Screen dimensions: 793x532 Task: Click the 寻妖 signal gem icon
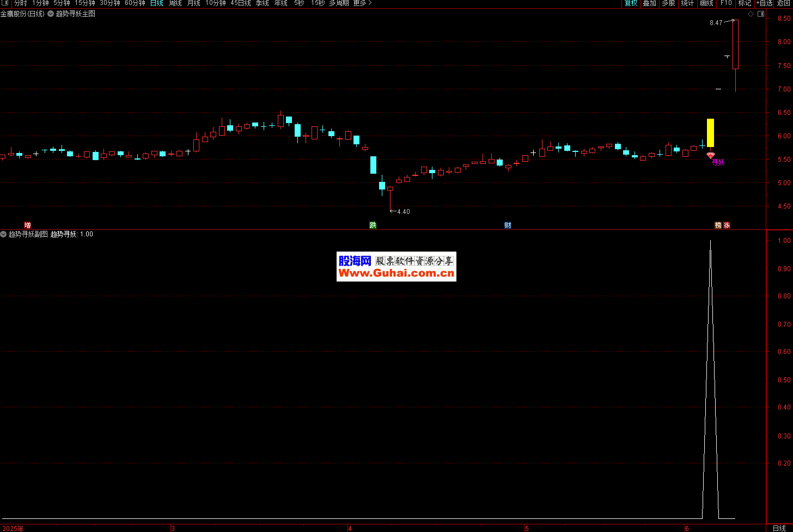710,156
